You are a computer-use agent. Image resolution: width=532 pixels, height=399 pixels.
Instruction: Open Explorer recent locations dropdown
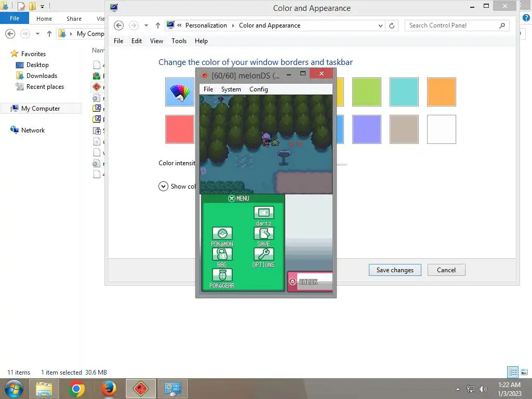37,34
